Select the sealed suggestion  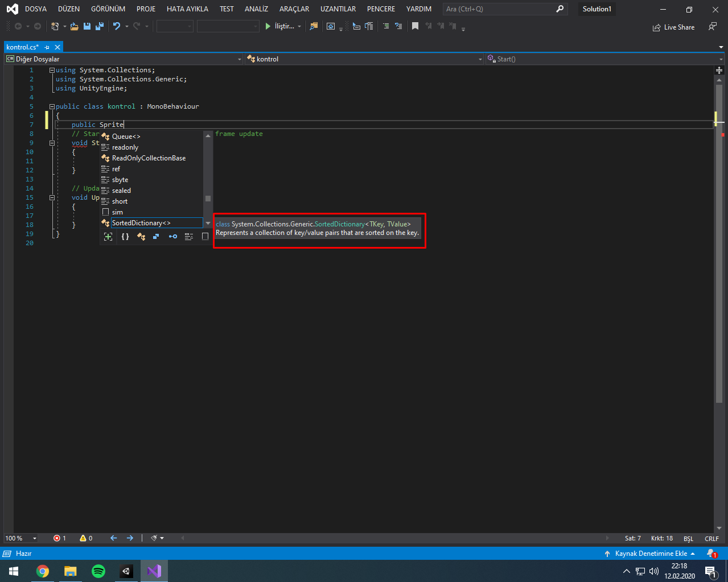[151, 191]
